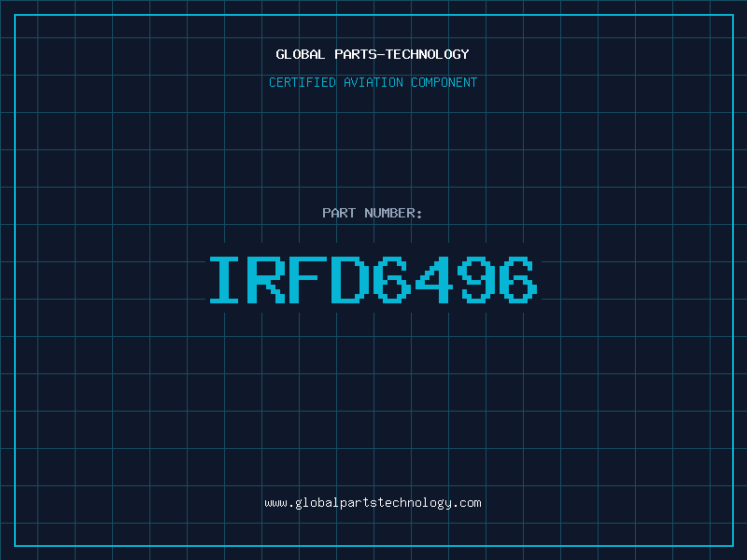Click the GLOBAL PARTS-TECHNOLOGY heading
The width and height of the screenshot is (747, 560).
[x=373, y=54]
